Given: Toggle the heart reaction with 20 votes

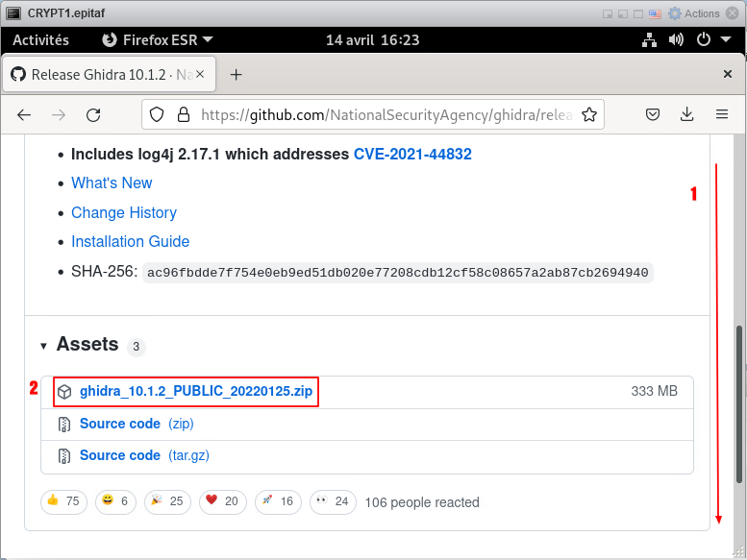Looking at the screenshot, I should 221,501.
